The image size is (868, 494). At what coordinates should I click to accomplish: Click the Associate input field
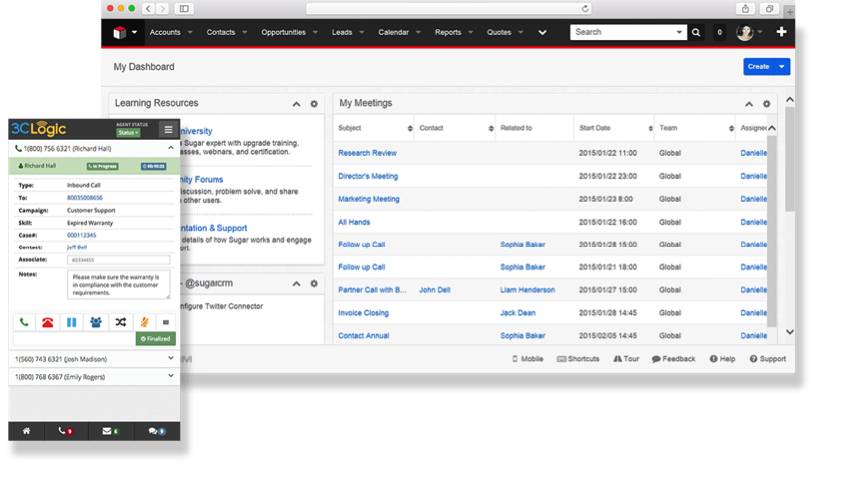(x=119, y=259)
